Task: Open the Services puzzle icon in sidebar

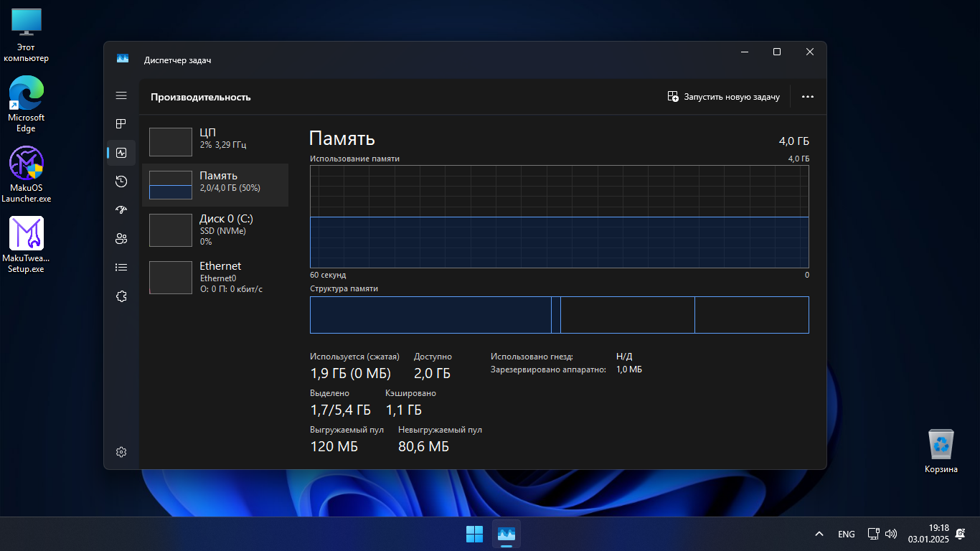Action: pyautogui.click(x=121, y=296)
